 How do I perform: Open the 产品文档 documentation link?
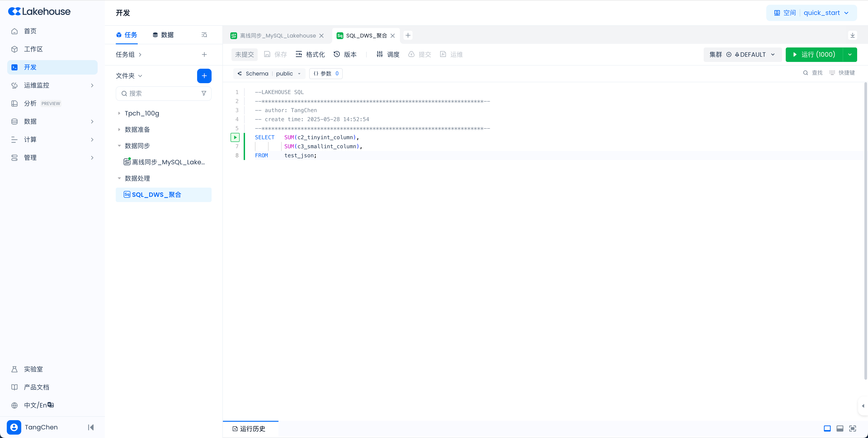(x=36, y=387)
